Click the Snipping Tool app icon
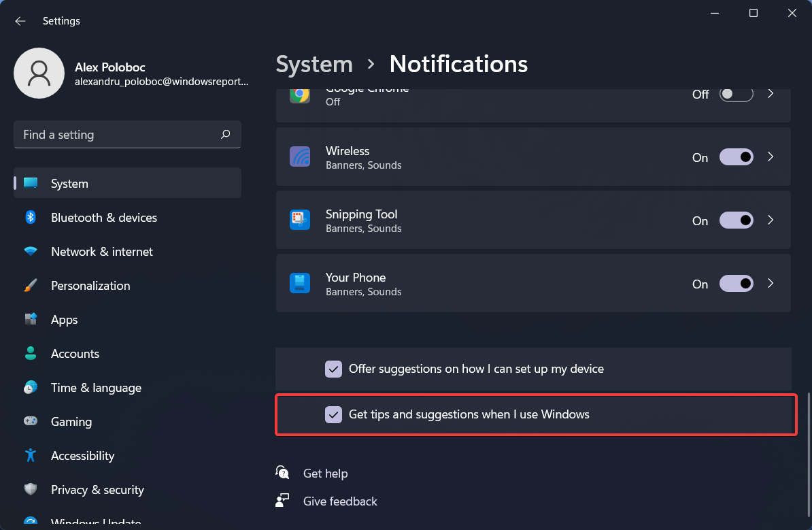The image size is (812, 530). [300, 220]
